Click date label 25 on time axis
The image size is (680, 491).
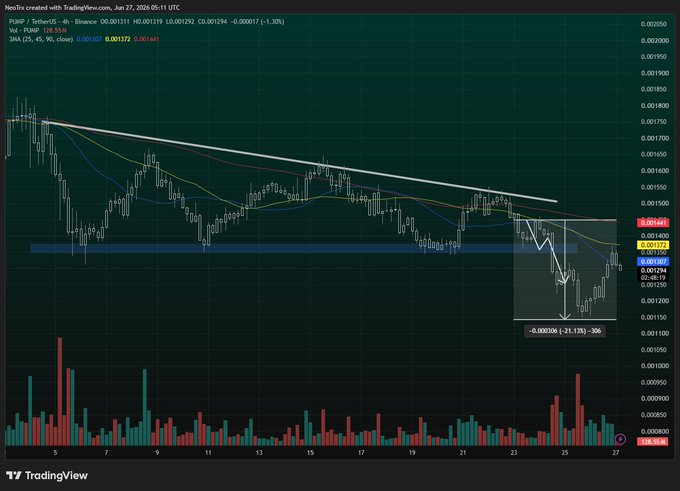[x=565, y=452]
